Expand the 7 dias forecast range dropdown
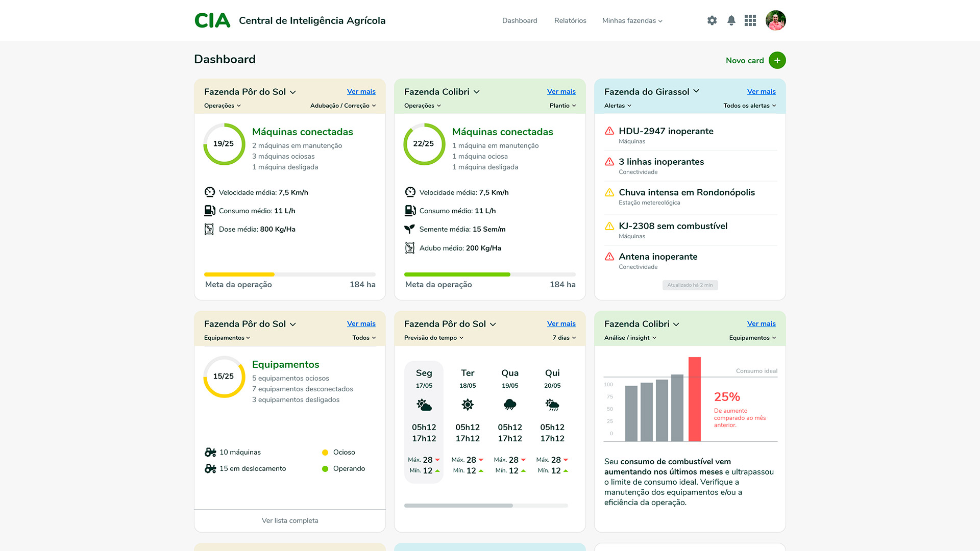The width and height of the screenshot is (980, 551). click(564, 338)
